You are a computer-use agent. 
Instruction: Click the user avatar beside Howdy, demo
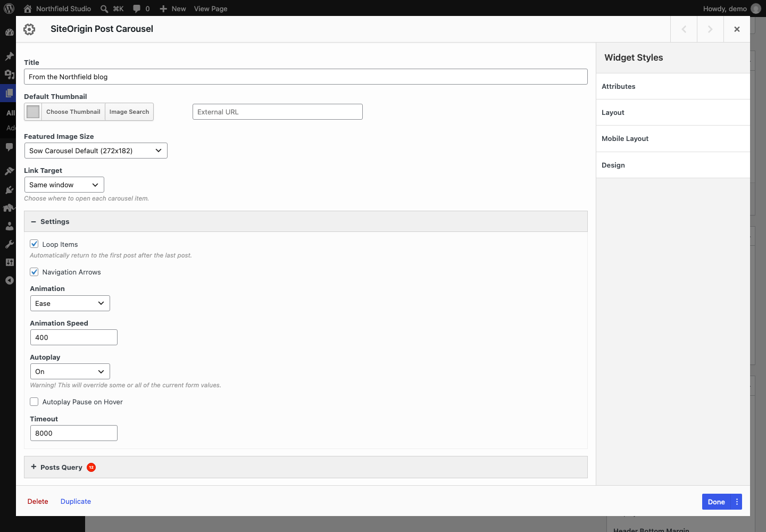click(x=755, y=9)
